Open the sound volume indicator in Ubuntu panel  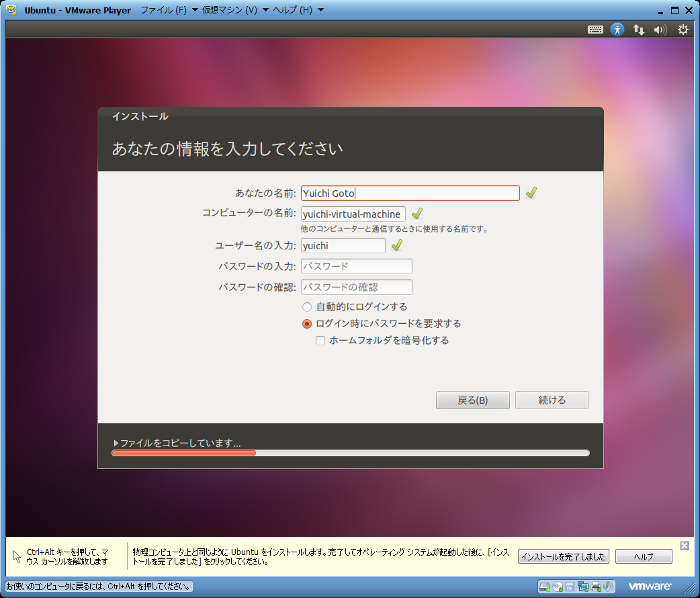click(x=660, y=29)
